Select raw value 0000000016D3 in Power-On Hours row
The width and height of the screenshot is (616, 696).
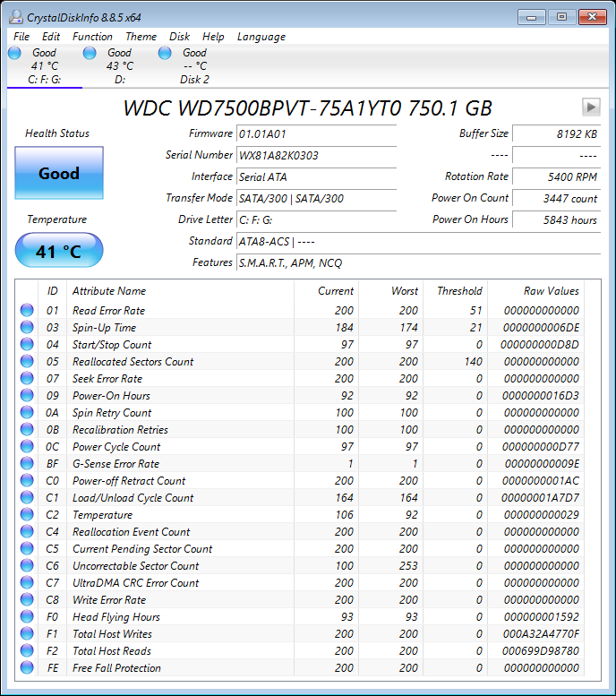541,396
